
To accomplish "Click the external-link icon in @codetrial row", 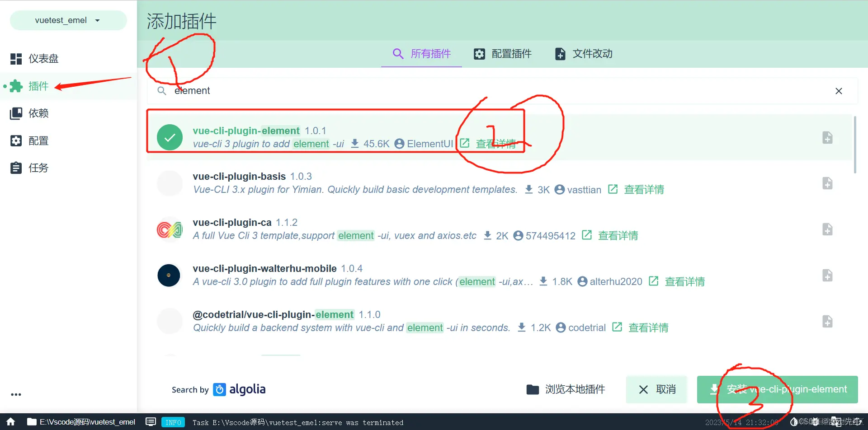I will (x=617, y=327).
